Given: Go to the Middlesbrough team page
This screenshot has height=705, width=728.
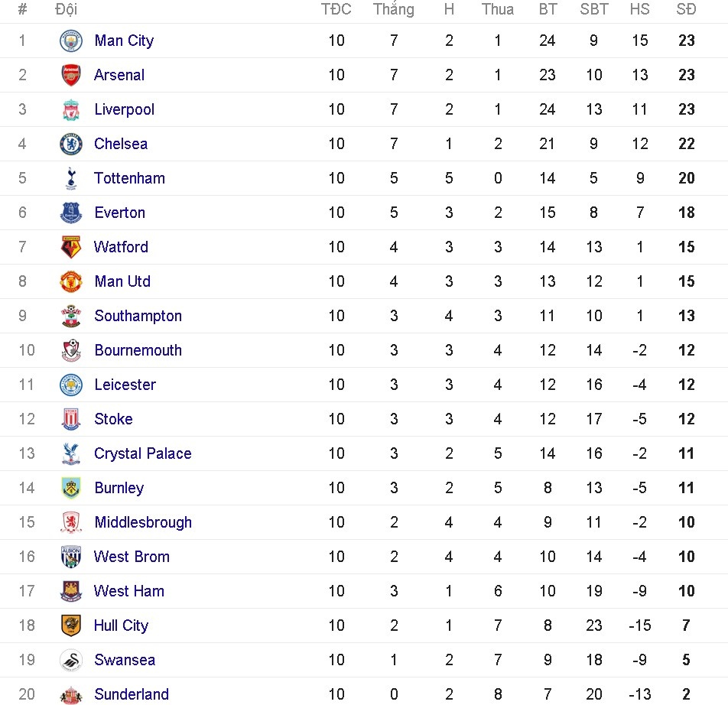Looking at the screenshot, I should click(x=143, y=522).
